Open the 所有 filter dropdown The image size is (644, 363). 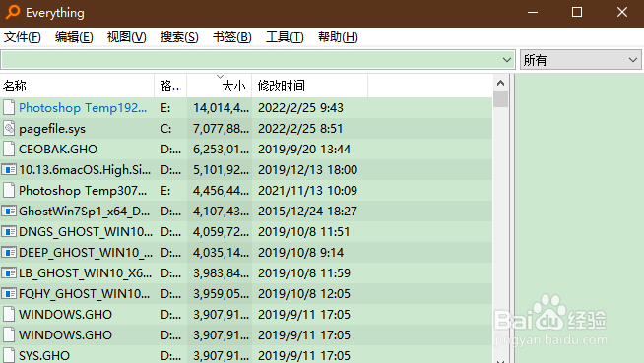580,60
